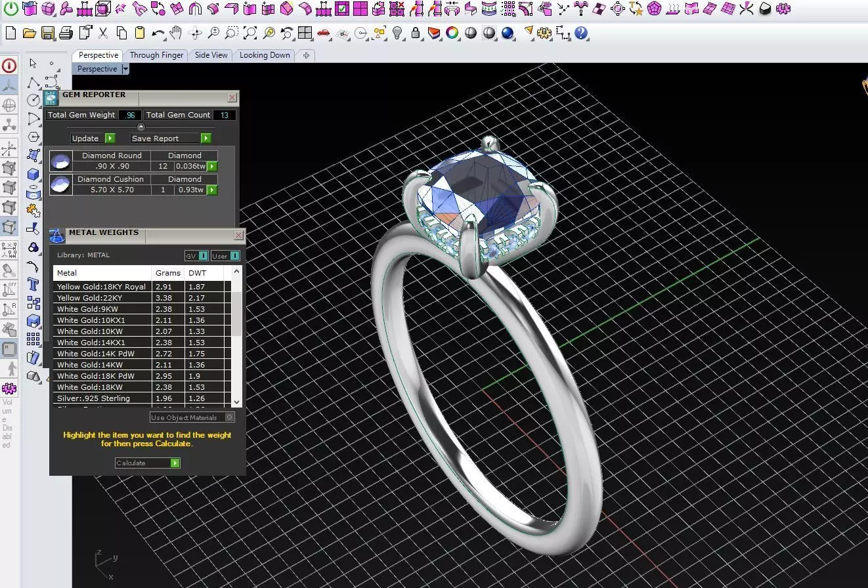Click the light bulb hide/show icon
The height and width of the screenshot is (588, 868).
click(x=397, y=33)
